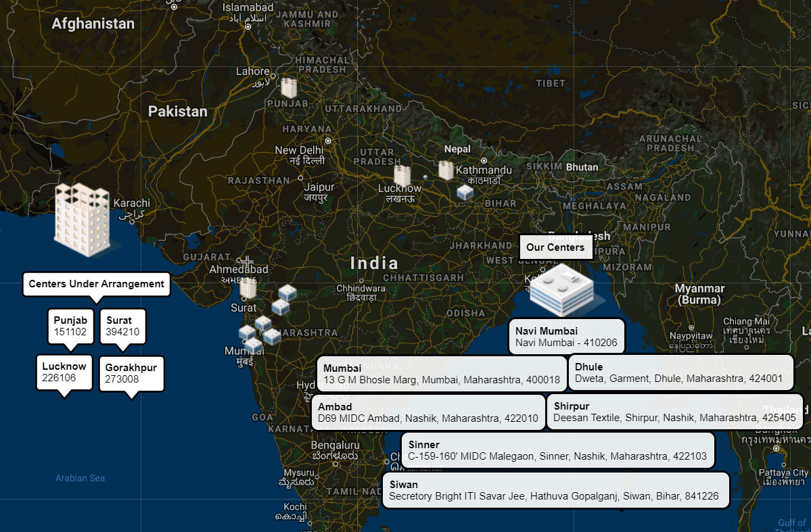Click the Tibet region label
The image size is (811, 532).
551,83
